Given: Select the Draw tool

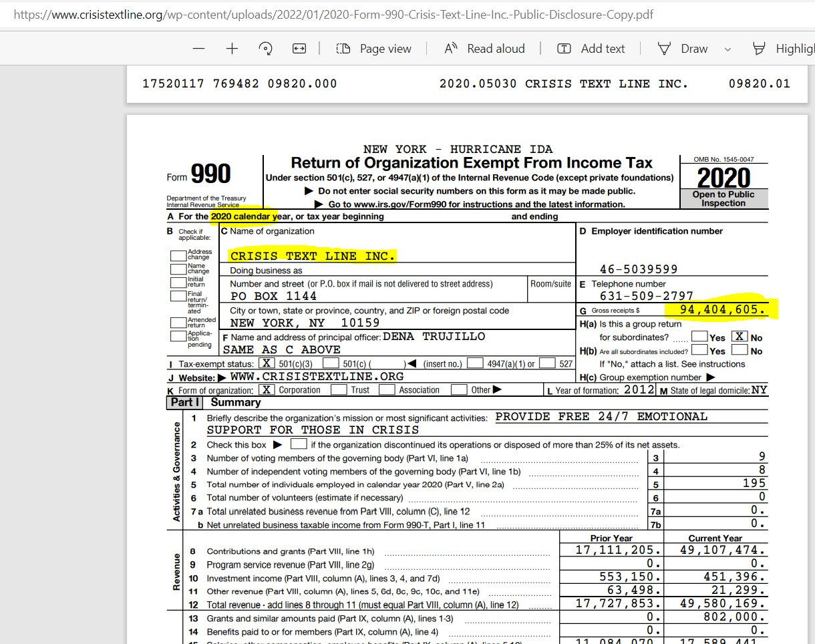Looking at the screenshot, I should click(683, 49).
